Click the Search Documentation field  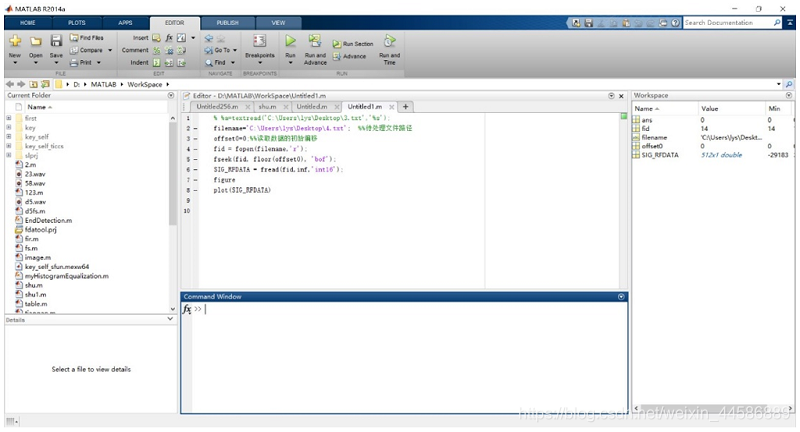(728, 23)
